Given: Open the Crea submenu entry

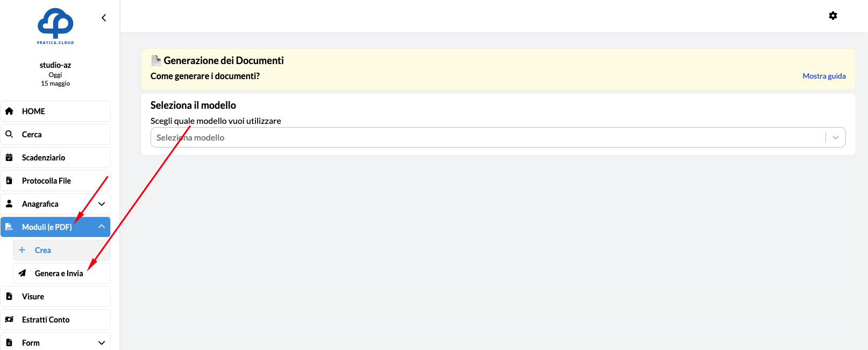Looking at the screenshot, I should [x=43, y=250].
